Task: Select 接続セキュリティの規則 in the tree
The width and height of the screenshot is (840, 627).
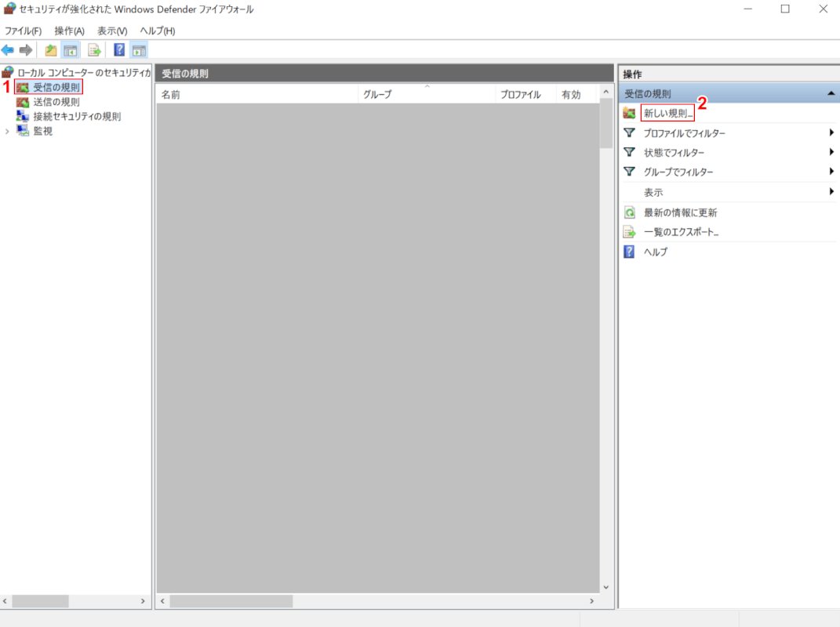Action: 76,116
